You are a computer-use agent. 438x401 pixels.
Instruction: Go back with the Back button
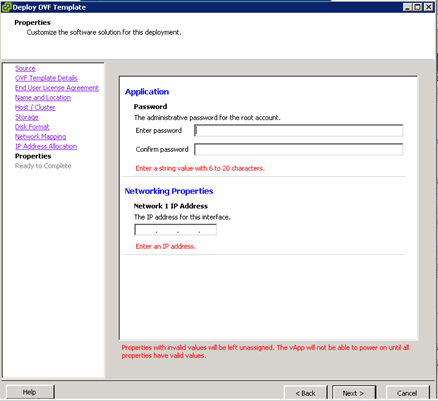pos(305,393)
